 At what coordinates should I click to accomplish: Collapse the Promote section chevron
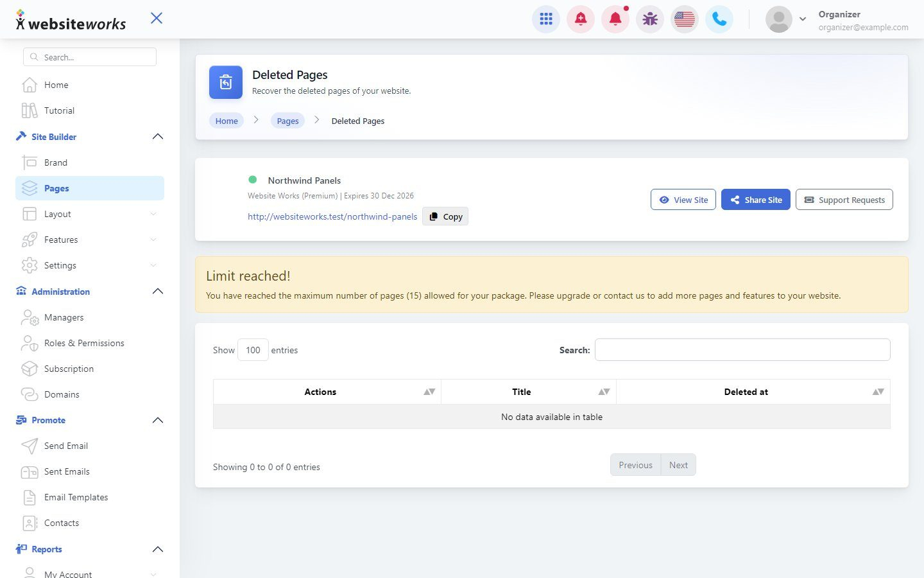point(158,420)
